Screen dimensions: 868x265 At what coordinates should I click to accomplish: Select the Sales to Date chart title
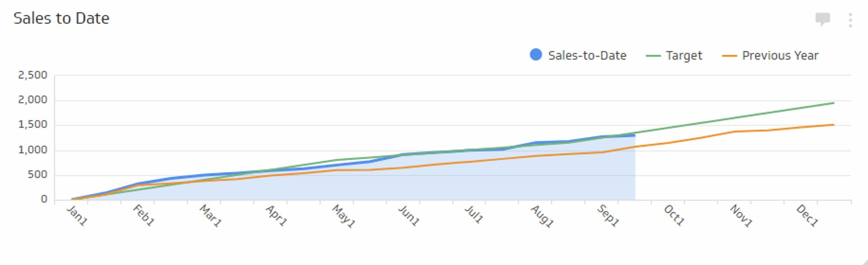pyautogui.click(x=62, y=19)
